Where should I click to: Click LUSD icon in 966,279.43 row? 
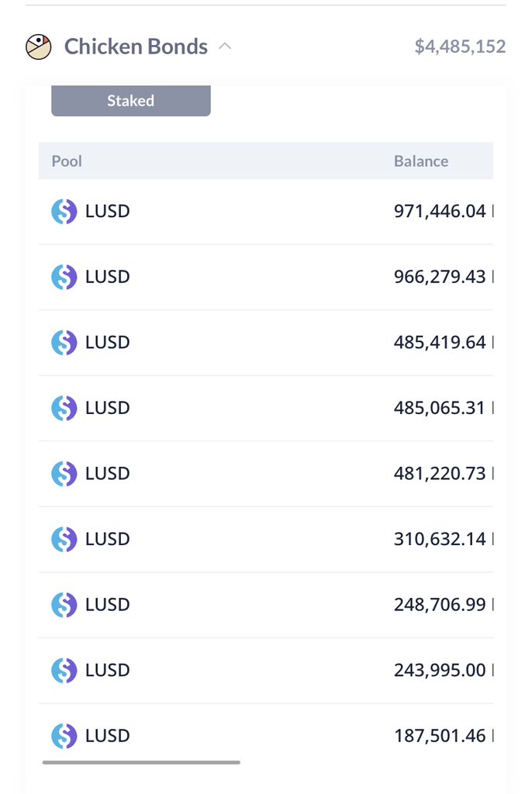pos(64,277)
